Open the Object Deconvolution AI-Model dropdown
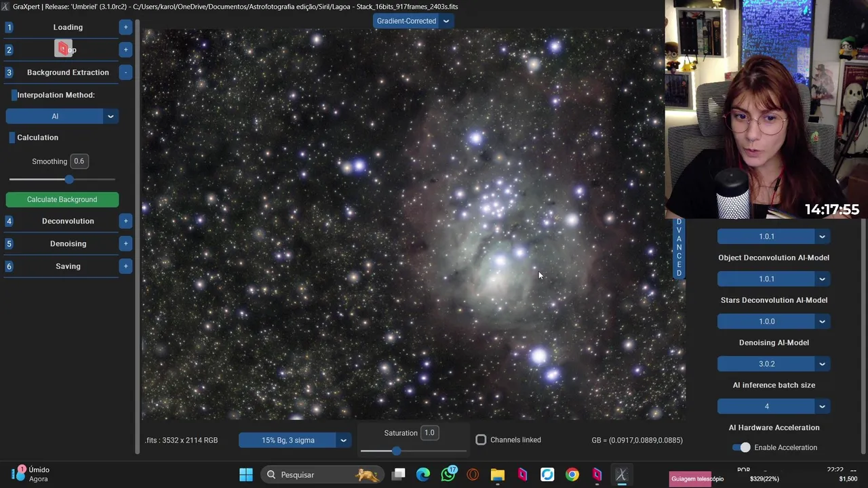The image size is (868, 488). pyautogui.click(x=773, y=279)
